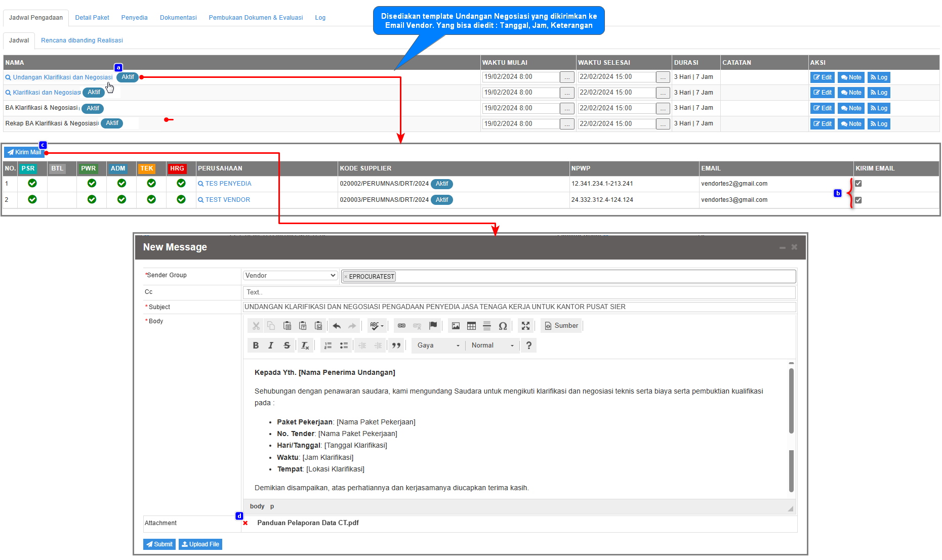Switch to the Detail Paket tab

(92, 18)
